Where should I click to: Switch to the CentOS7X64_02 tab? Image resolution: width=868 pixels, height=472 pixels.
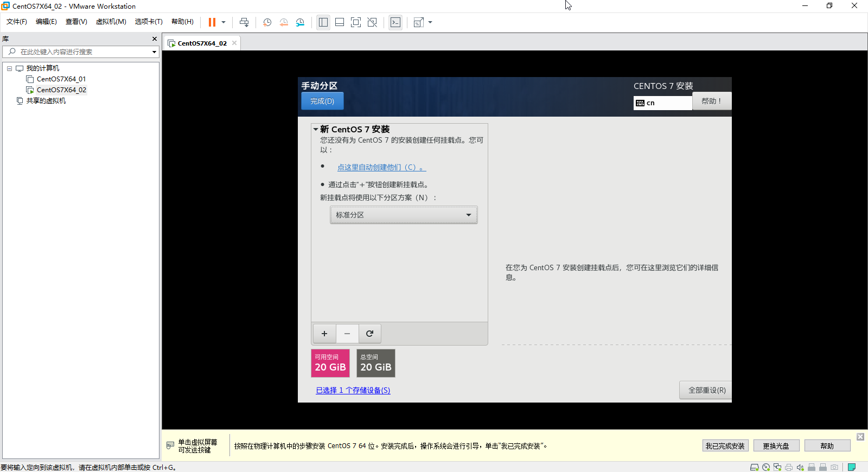[202, 43]
